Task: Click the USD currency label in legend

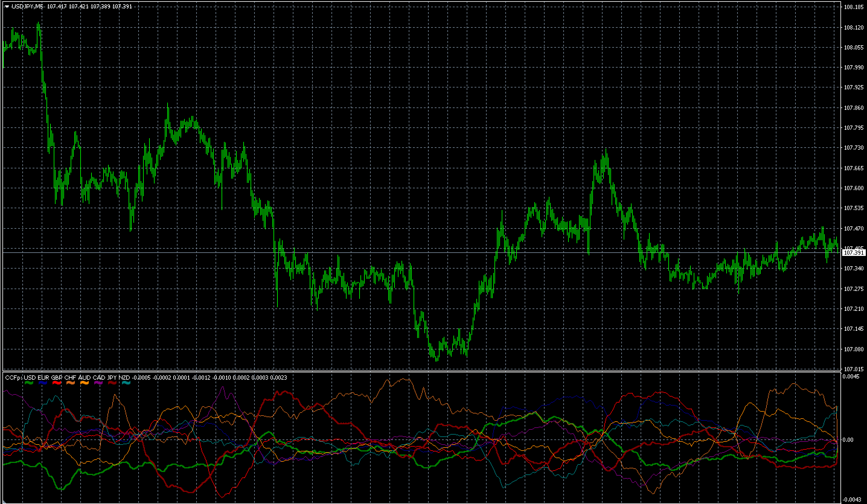Action: pyautogui.click(x=30, y=378)
